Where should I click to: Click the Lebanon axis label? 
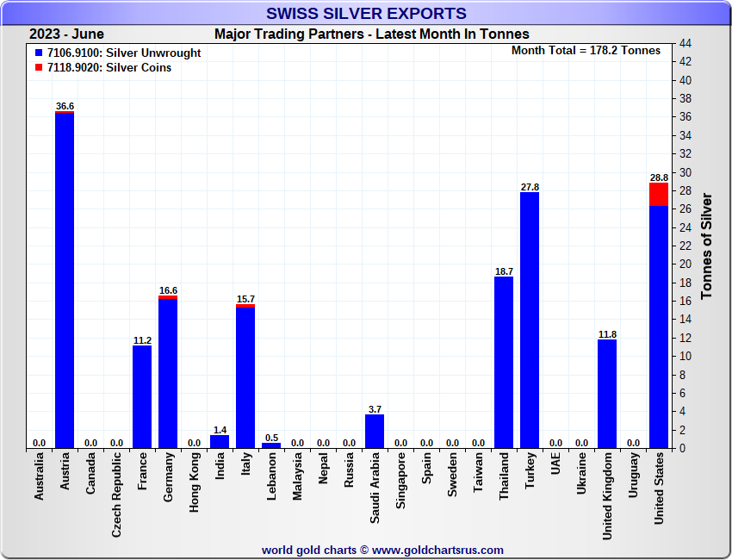pos(271,476)
